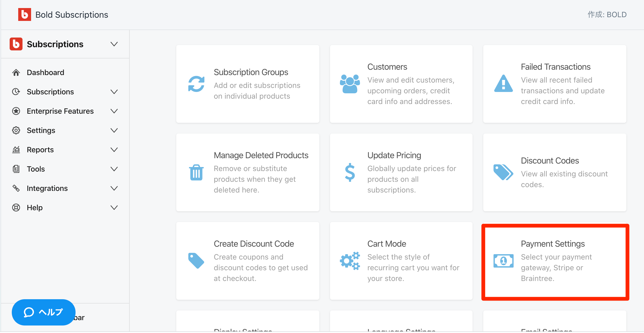Expand the Enterprise Features sidebar chevron

pyautogui.click(x=114, y=111)
